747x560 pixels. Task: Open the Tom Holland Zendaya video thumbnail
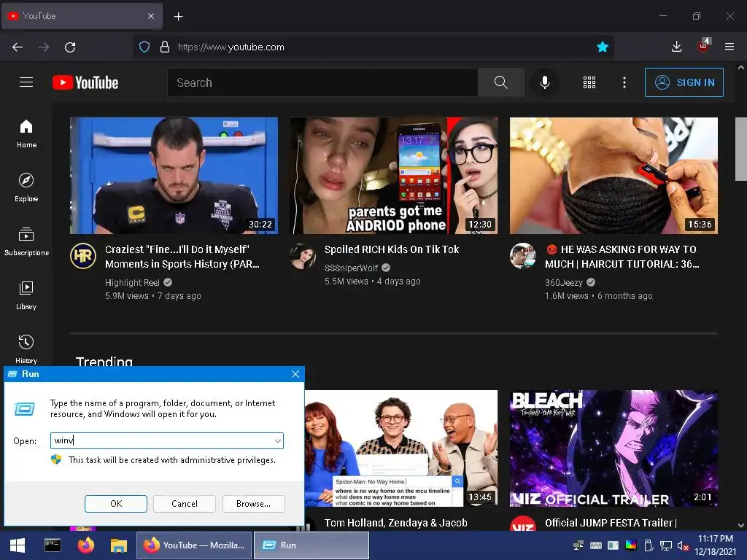pos(401,448)
